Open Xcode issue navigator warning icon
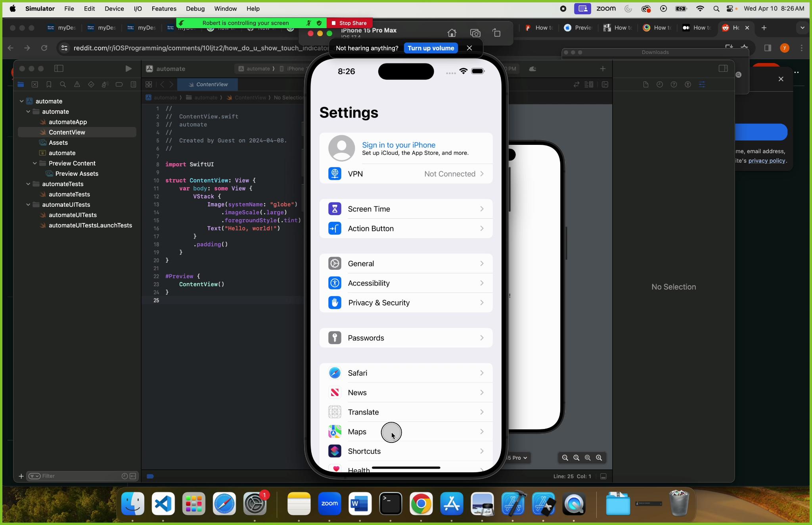Screen dimensions: 812x525 77,85
